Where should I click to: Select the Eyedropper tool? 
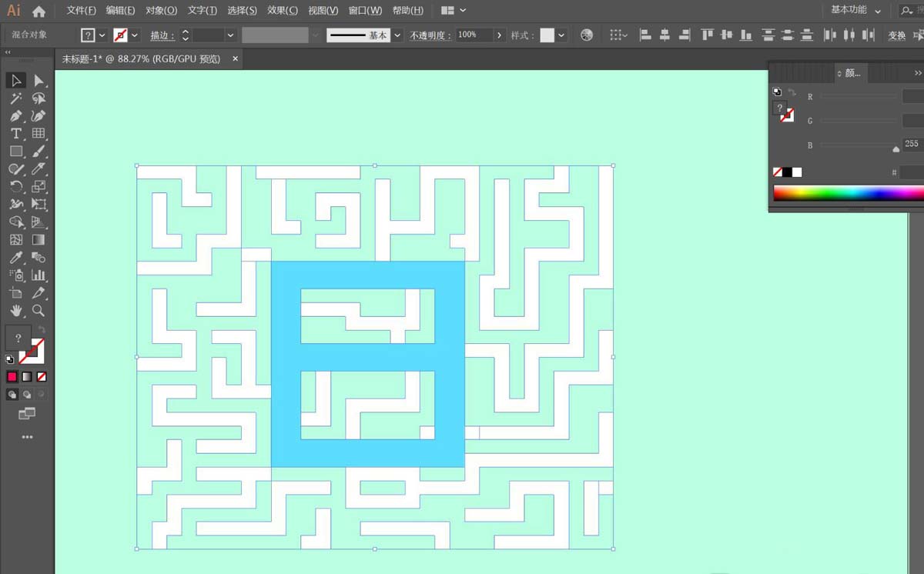(16, 257)
